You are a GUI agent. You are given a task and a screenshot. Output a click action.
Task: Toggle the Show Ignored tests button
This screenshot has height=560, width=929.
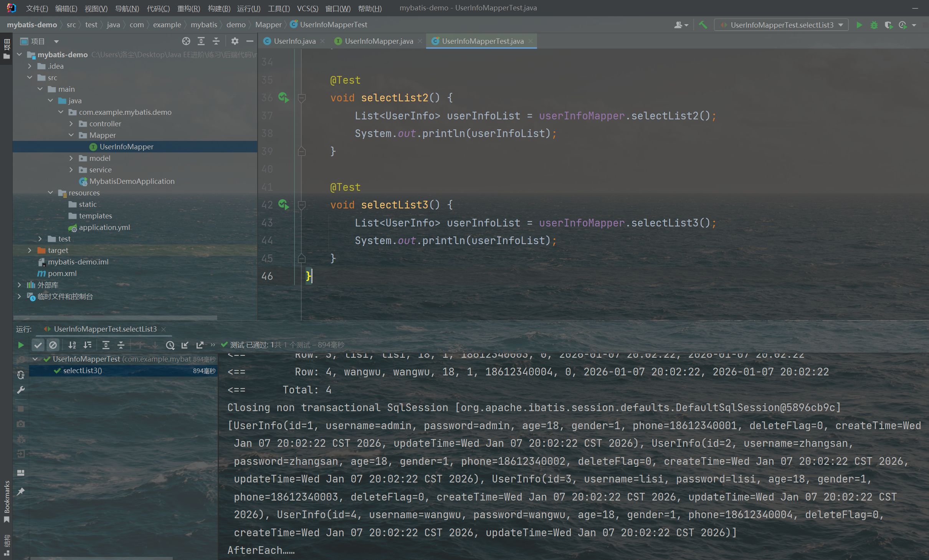click(x=53, y=345)
